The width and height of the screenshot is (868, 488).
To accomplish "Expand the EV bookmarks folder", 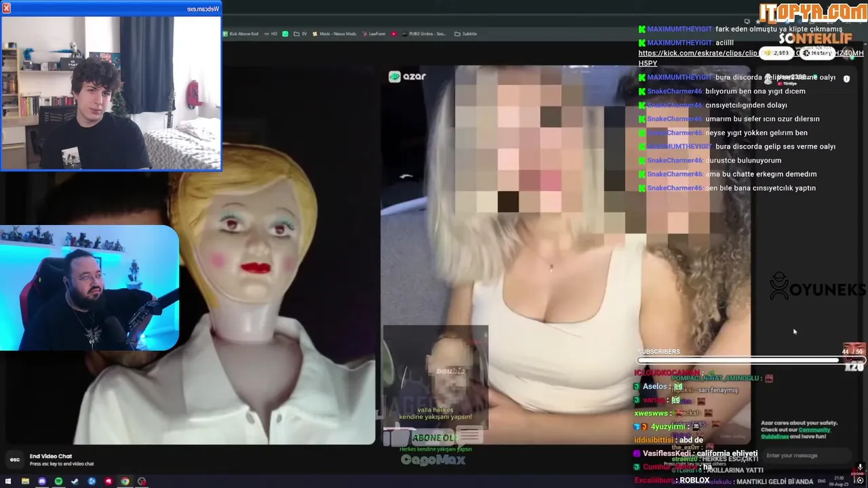I will click(300, 34).
